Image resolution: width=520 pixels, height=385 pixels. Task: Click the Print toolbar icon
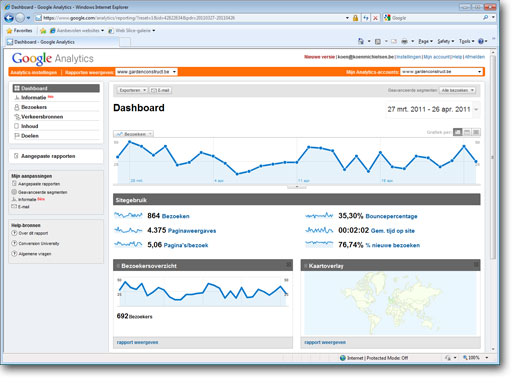point(404,42)
